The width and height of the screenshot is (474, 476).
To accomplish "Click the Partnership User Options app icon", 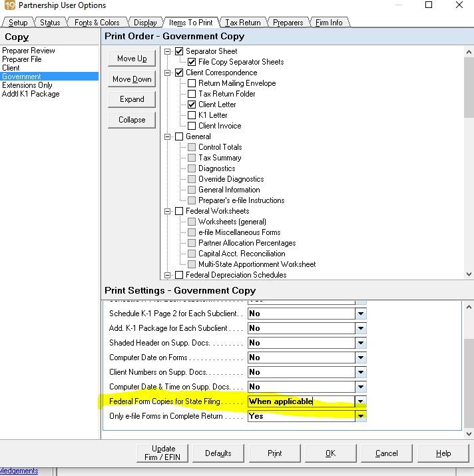I will tap(9, 6).
